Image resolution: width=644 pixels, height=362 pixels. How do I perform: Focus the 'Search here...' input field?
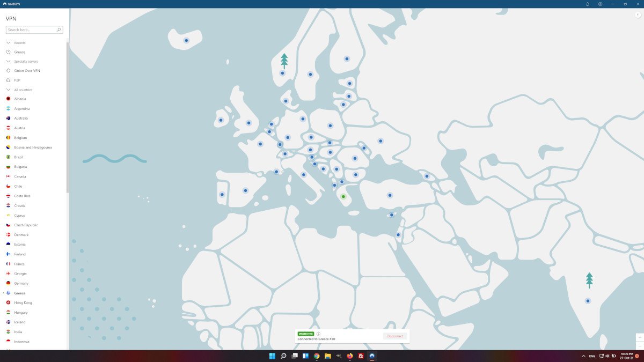31,30
